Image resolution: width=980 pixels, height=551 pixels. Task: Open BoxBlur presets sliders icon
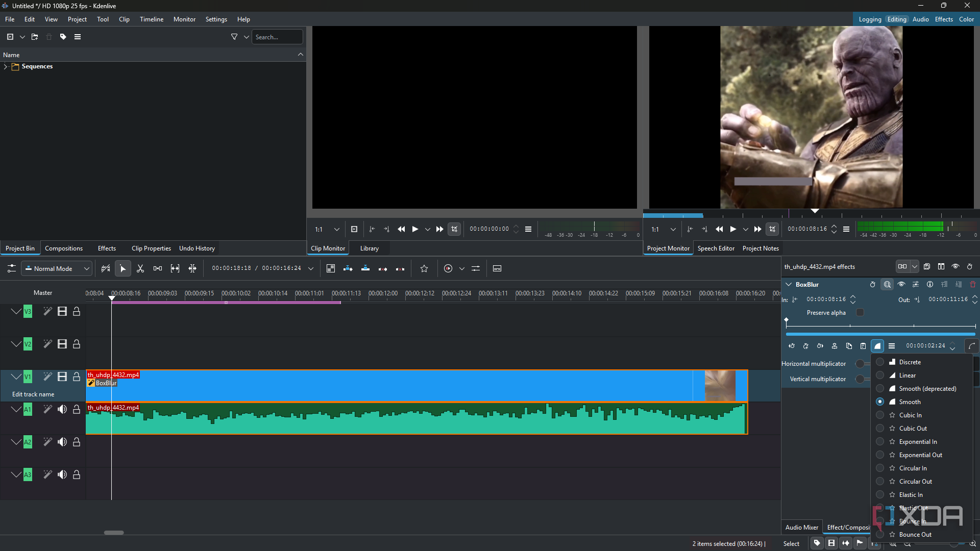tap(916, 285)
